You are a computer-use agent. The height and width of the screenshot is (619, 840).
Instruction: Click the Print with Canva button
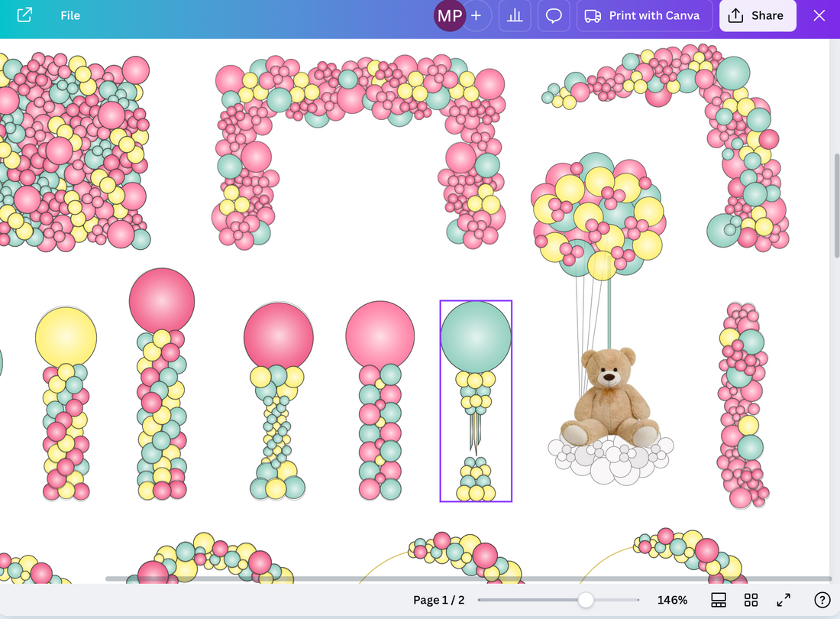pyautogui.click(x=654, y=15)
